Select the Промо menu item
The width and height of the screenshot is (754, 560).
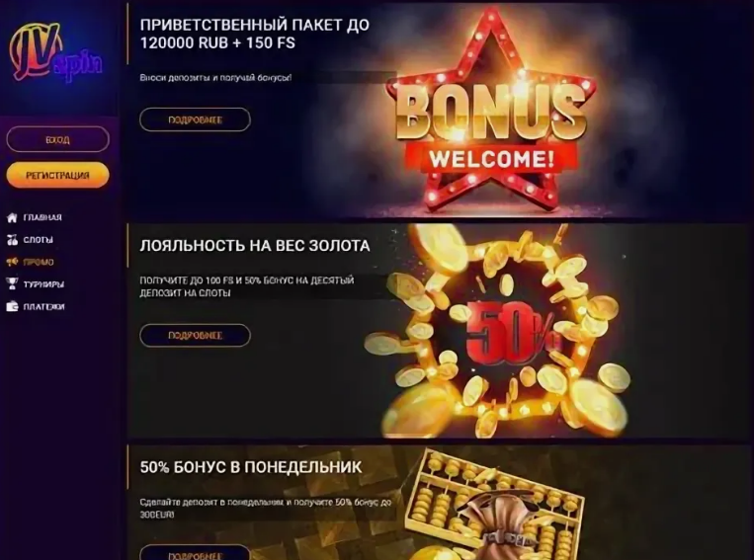[39, 262]
